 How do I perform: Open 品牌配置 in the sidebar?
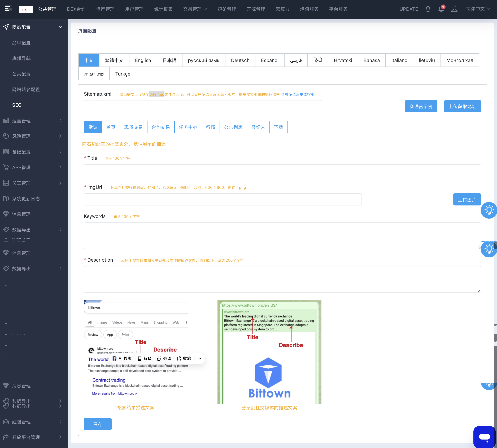pyautogui.click(x=21, y=43)
